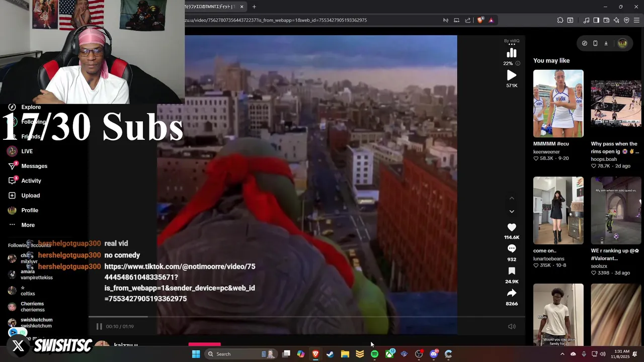Open the 'come on..' lunartoebeans video thumbnail
Image resolution: width=644 pixels, height=362 pixels.
(x=558, y=210)
